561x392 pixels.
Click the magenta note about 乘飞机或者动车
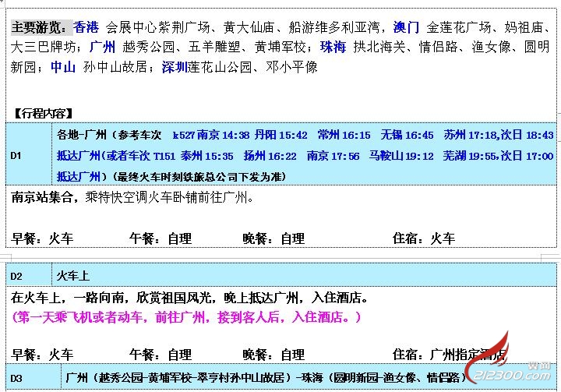187,317
